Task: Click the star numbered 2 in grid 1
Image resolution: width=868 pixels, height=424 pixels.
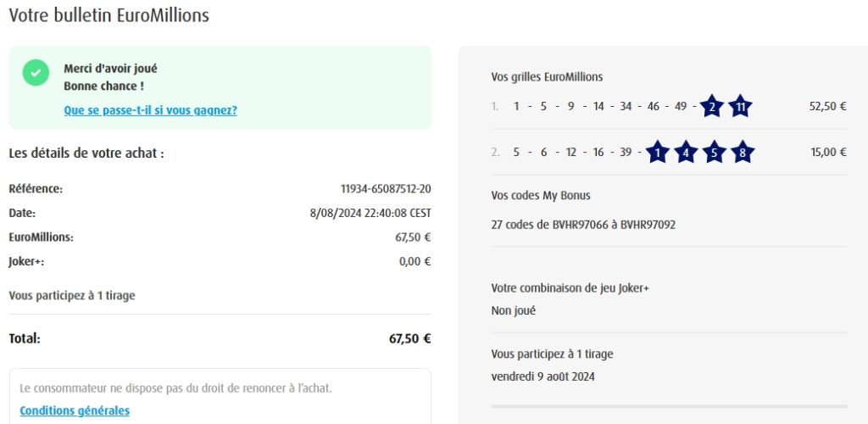Action: (712, 107)
